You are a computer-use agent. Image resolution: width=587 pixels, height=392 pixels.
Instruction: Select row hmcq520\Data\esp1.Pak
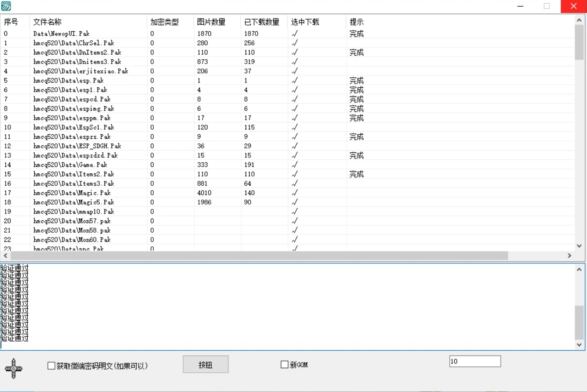(x=287, y=90)
